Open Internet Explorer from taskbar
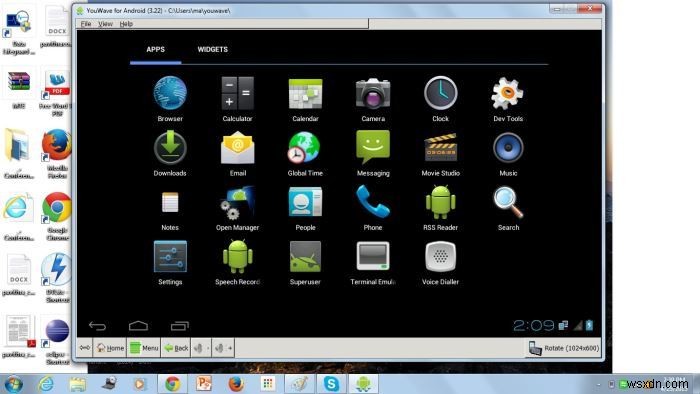The width and height of the screenshot is (700, 394). 46,384
